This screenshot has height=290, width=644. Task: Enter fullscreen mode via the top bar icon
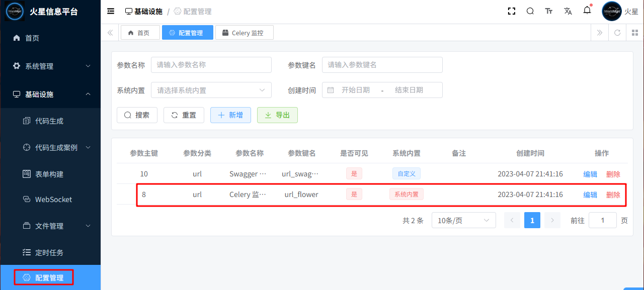pos(512,11)
